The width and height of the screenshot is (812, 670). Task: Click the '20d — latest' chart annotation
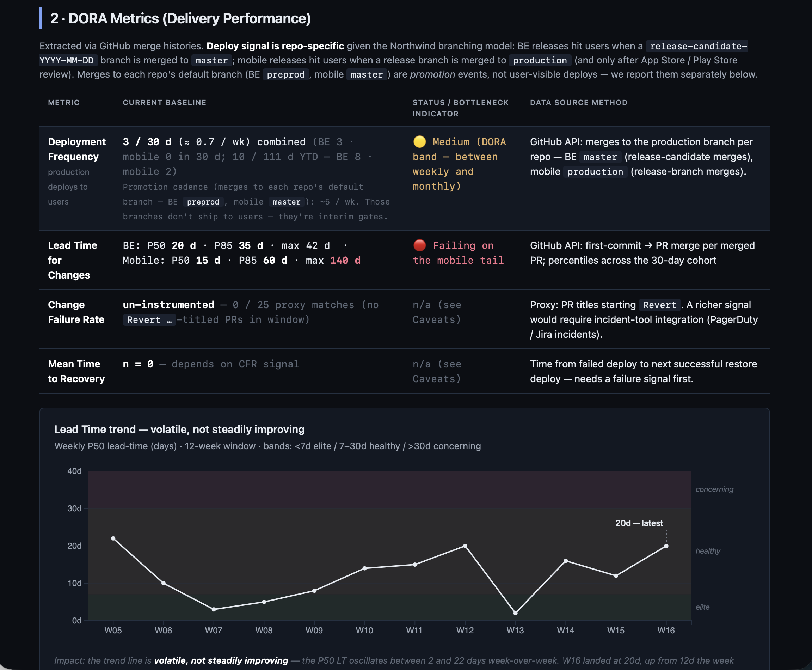(x=639, y=523)
